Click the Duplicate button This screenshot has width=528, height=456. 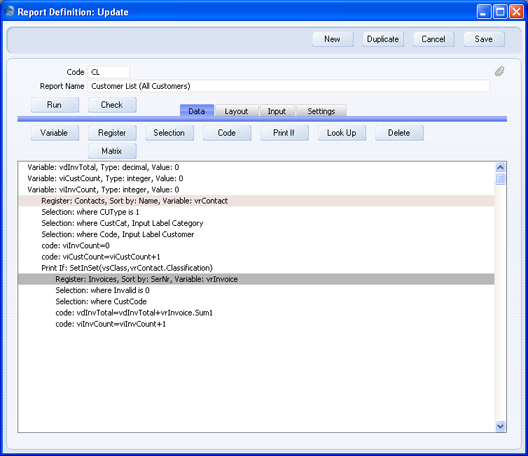click(383, 39)
